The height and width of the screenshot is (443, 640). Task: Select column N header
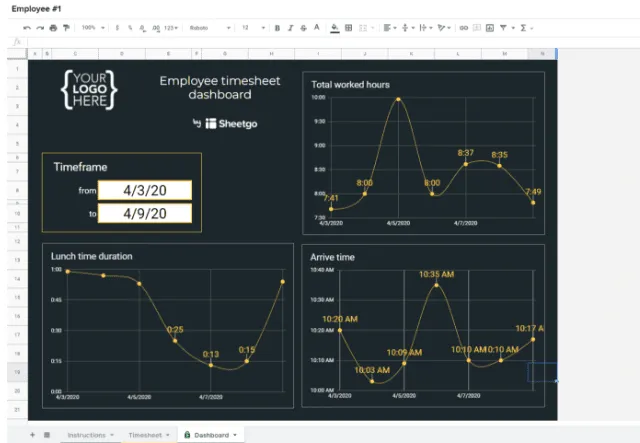coord(542,53)
